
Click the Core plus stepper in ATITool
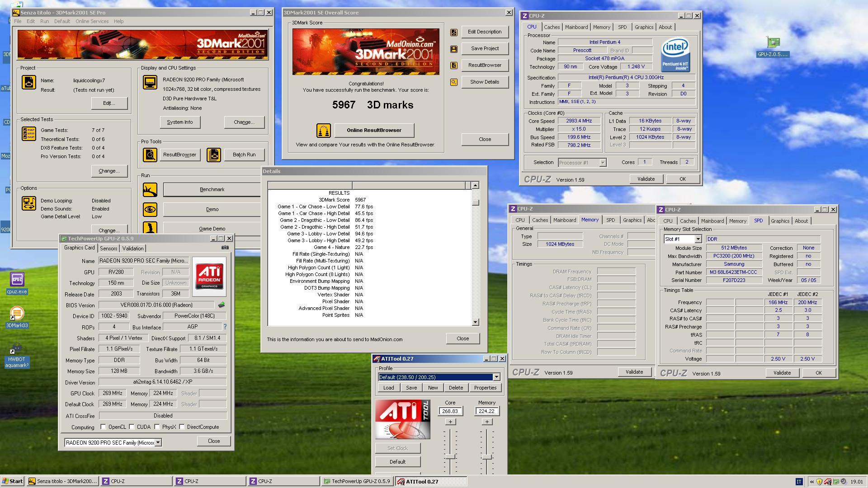pos(450,422)
